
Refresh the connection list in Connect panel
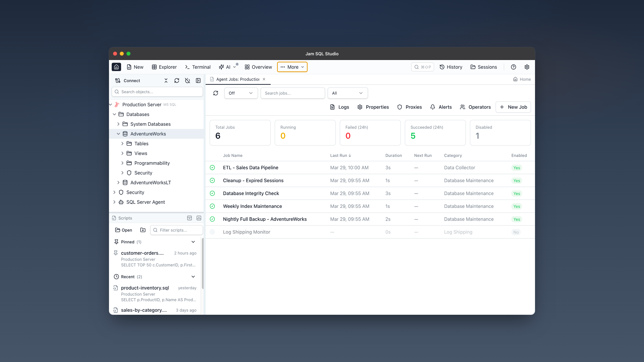(x=177, y=80)
